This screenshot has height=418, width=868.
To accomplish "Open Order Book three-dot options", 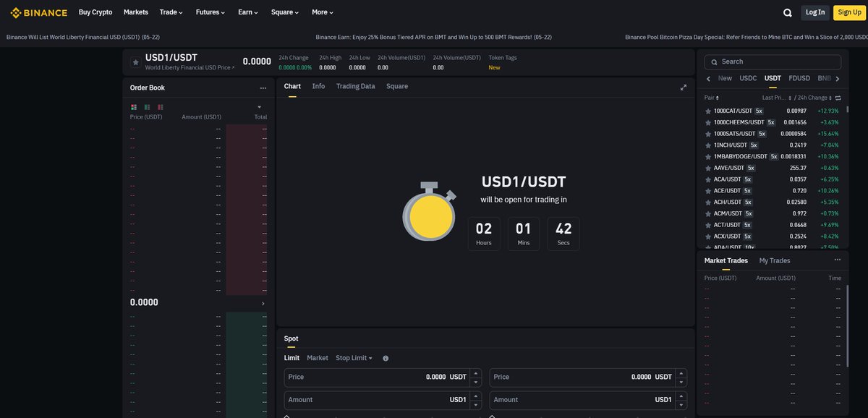I will pos(263,88).
